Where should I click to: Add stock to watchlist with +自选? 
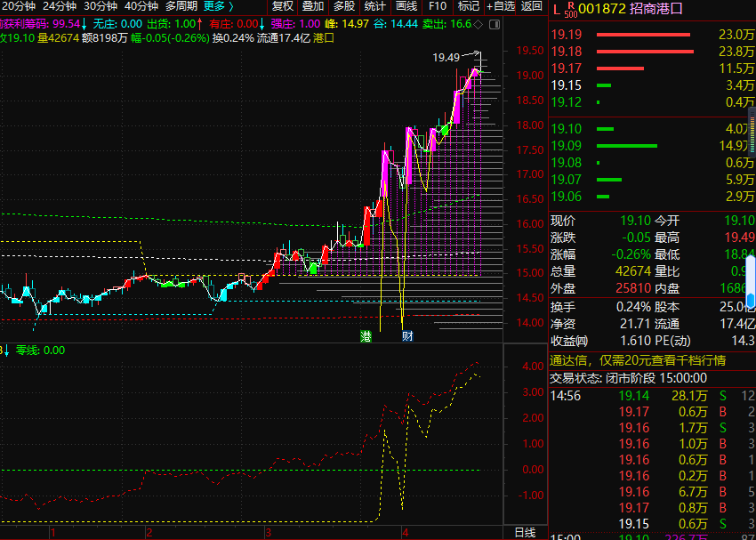tap(500, 6)
